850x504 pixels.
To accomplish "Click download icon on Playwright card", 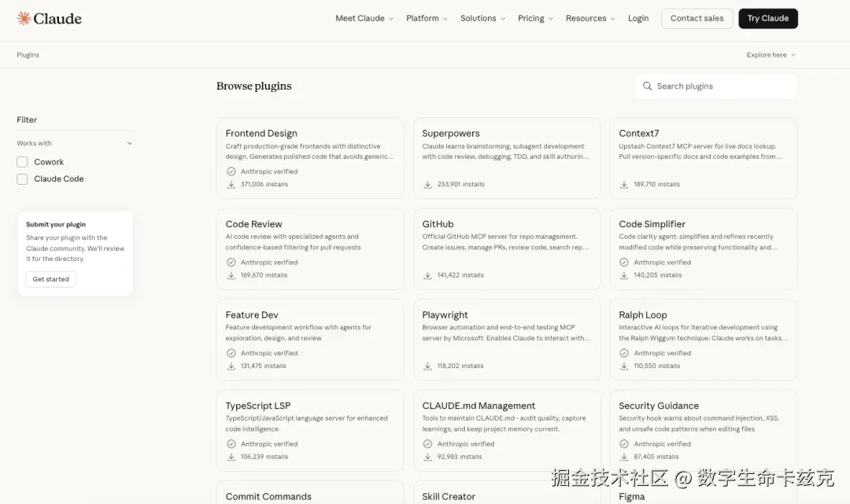I will coord(427,366).
